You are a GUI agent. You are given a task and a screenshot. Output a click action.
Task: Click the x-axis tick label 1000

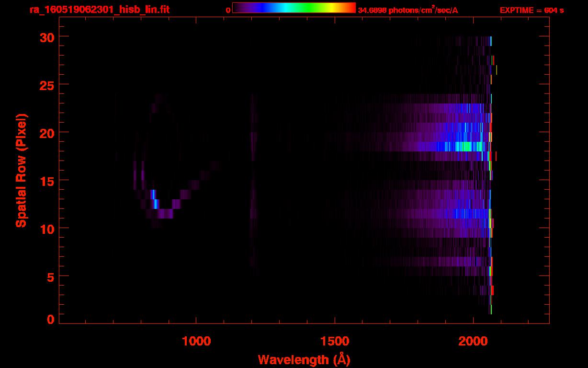tap(196, 341)
